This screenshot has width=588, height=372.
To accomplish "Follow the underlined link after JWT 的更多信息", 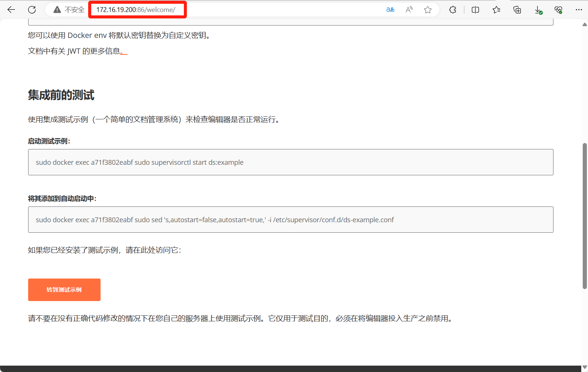I will point(124,52).
